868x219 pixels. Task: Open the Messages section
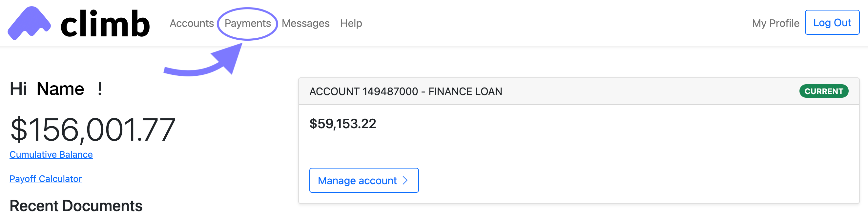click(x=305, y=23)
